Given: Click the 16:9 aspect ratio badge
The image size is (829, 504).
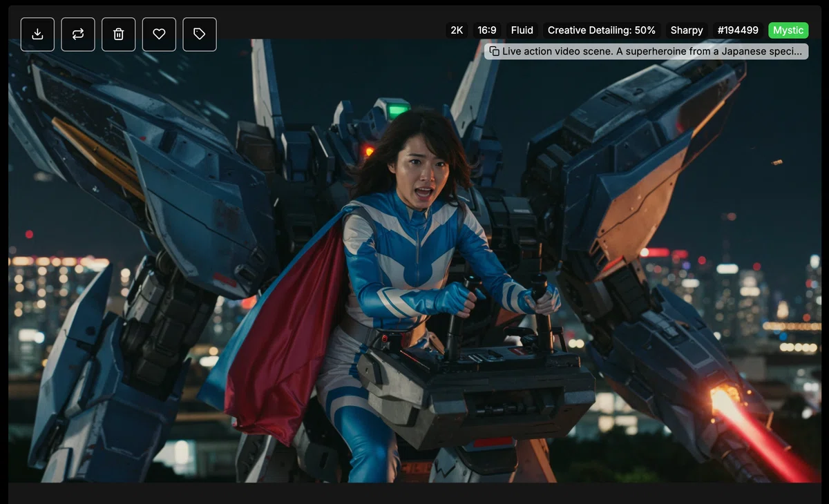Looking at the screenshot, I should [487, 30].
